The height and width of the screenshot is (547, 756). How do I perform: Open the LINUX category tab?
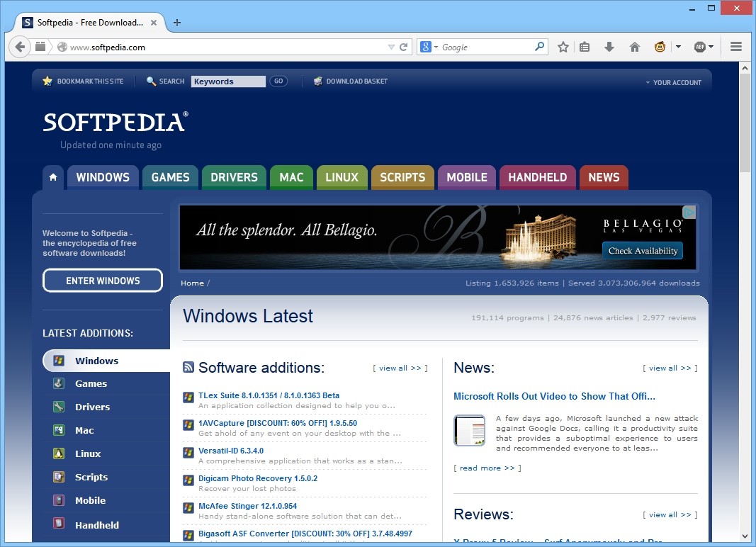[342, 177]
